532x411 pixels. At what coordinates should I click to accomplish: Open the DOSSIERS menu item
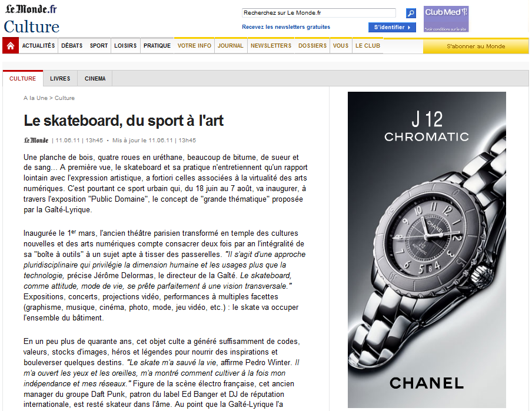point(312,46)
